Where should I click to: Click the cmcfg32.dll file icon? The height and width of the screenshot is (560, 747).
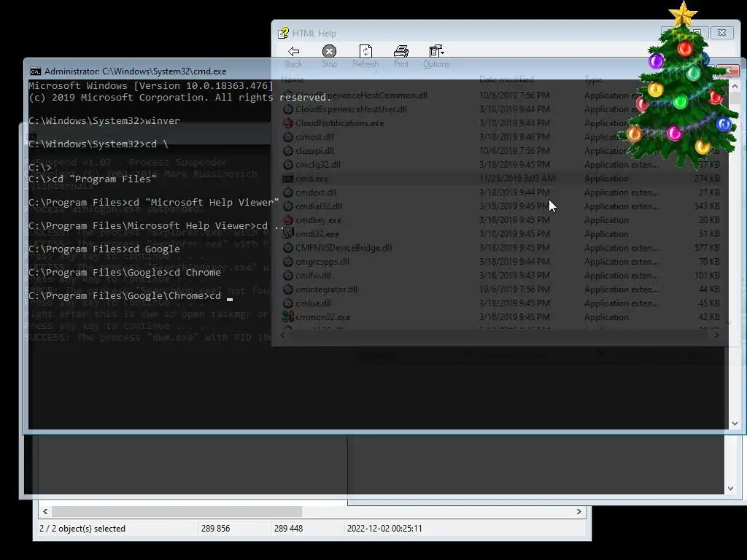(x=287, y=164)
